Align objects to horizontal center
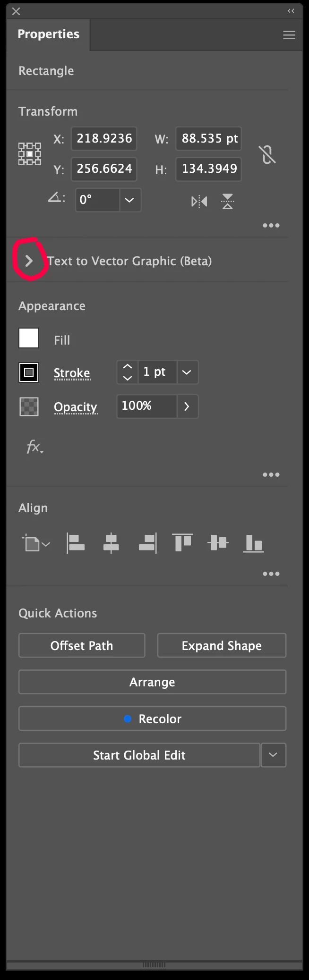The width and height of the screenshot is (309, 980). (x=111, y=543)
